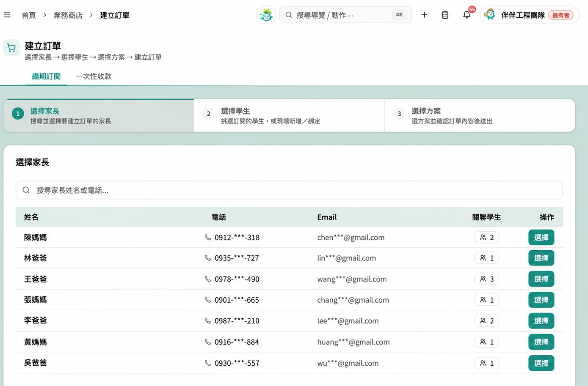Go to step 2 選擇學生
Image resolution: width=588 pixels, height=386 pixels.
tap(289, 115)
